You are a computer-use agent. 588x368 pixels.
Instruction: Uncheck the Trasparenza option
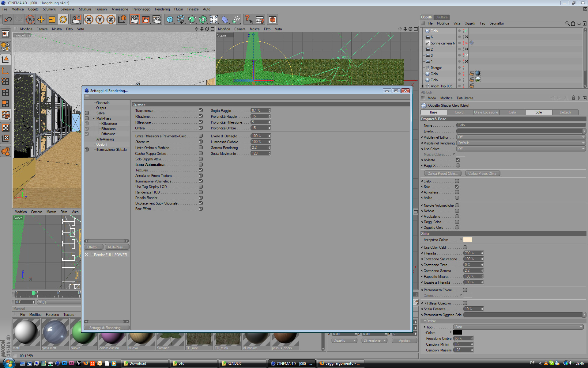click(x=201, y=110)
